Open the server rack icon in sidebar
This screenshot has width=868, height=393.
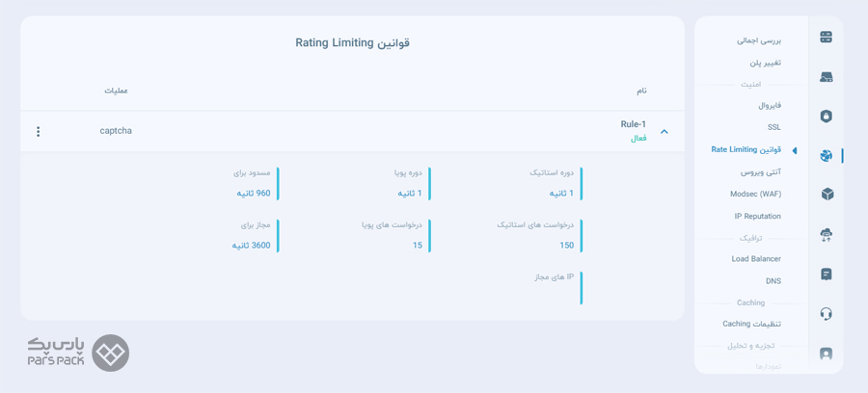(826, 38)
